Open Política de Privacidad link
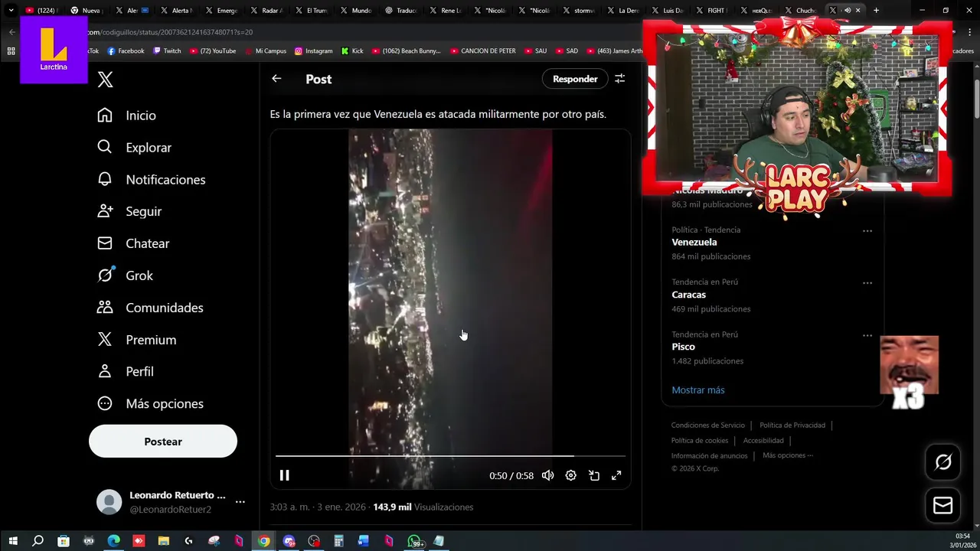980x551 pixels. [x=792, y=425]
